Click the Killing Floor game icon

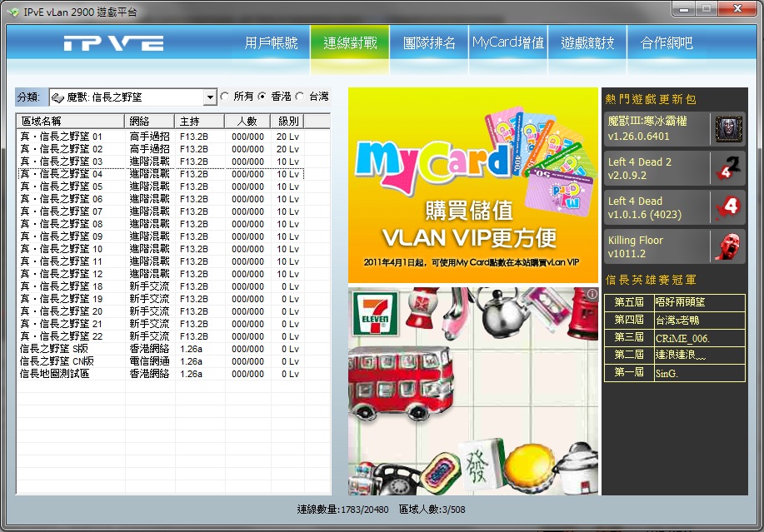pyautogui.click(x=727, y=246)
